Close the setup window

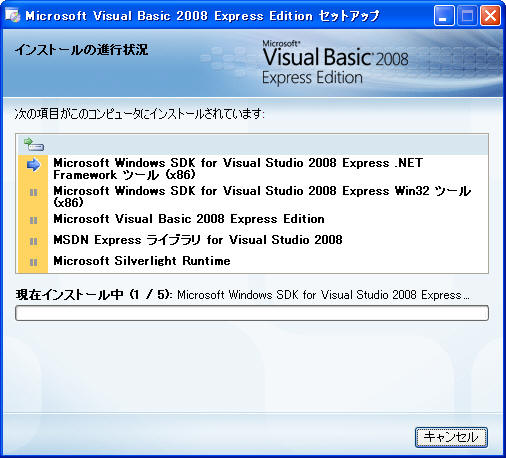pyautogui.click(x=490, y=16)
